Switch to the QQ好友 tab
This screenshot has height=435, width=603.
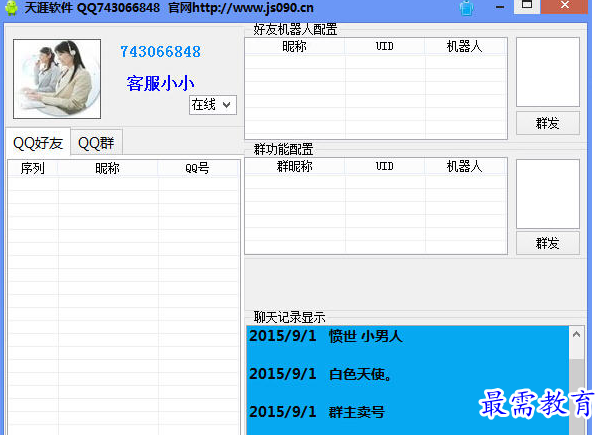click(x=38, y=143)
